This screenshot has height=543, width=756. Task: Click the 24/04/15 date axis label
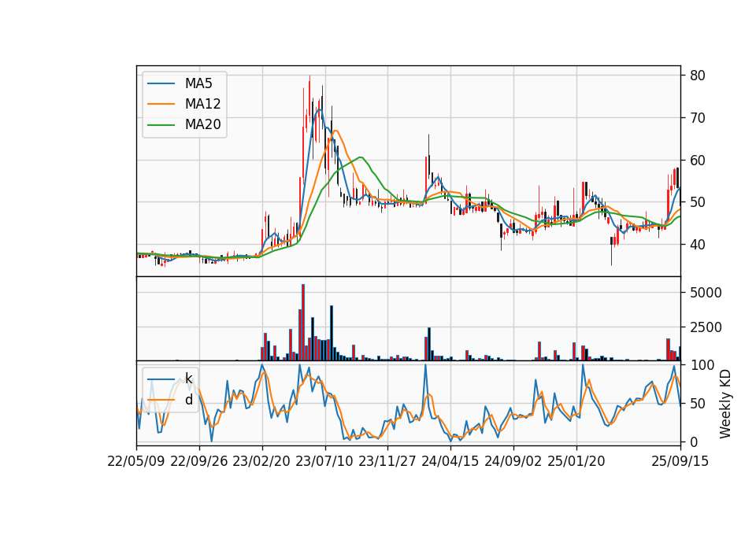point(450,461)
